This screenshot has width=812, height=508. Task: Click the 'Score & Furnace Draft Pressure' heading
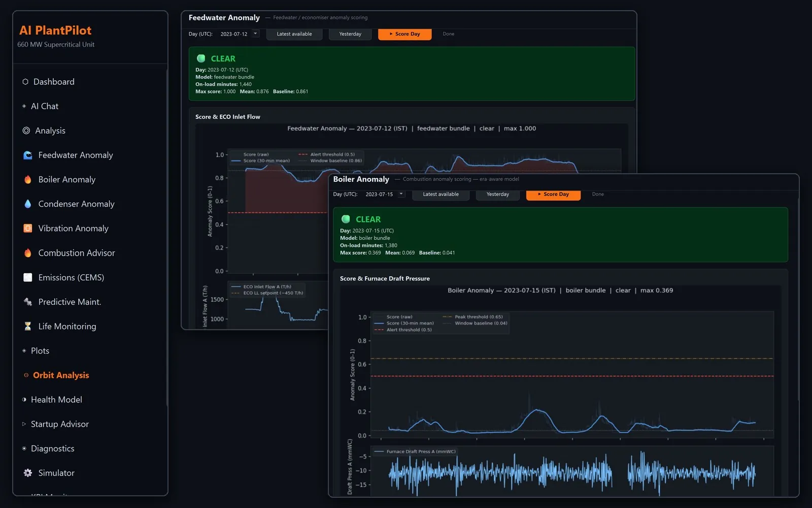(x=385, y=278)
